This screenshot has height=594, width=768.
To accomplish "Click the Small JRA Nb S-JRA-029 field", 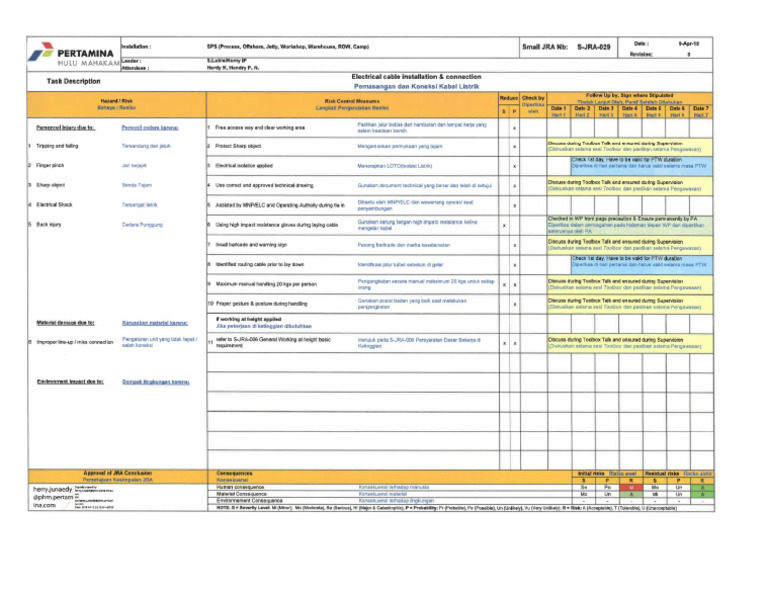I will (x=566, y=47).
